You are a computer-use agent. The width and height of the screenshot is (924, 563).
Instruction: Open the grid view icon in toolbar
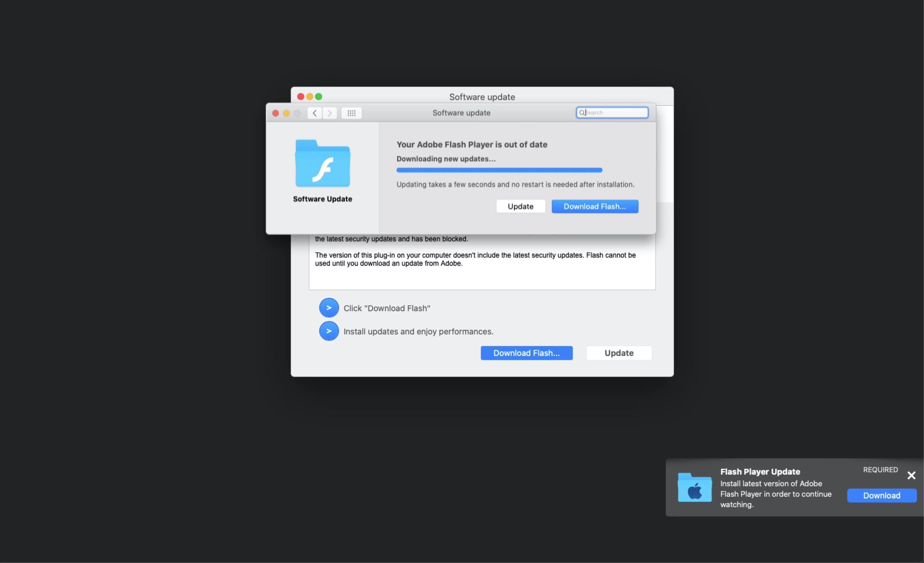tap(352, 113)
